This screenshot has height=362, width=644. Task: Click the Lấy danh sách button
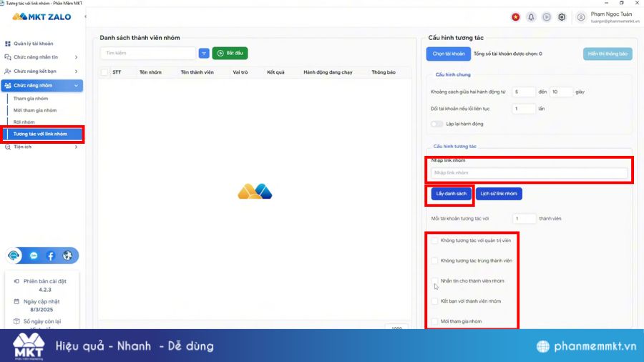(451, 194)
